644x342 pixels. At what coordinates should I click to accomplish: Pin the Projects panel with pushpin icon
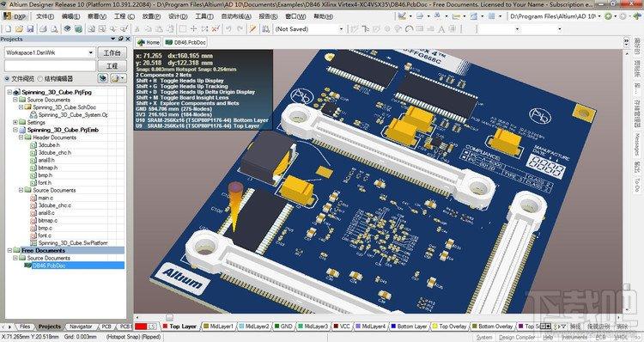120,39
